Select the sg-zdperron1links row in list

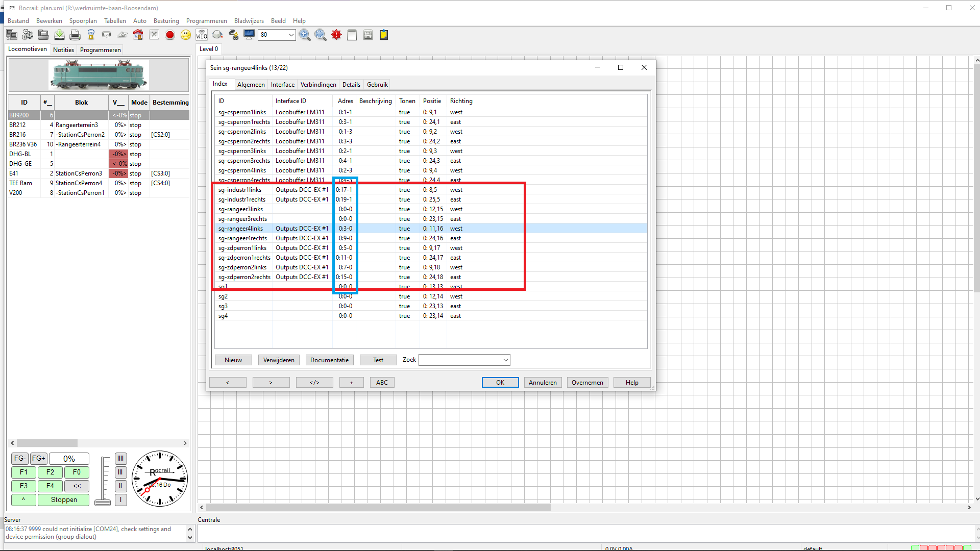pos(242,248)
